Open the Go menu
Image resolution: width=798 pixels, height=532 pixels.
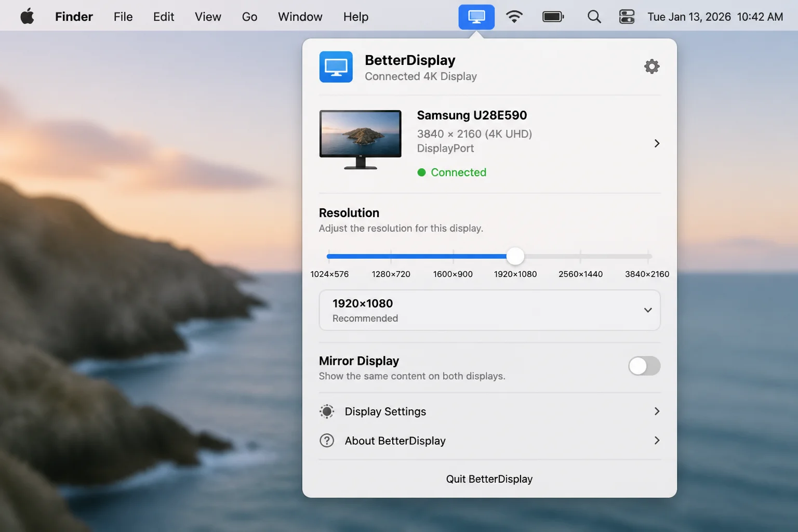coord(249,17)
